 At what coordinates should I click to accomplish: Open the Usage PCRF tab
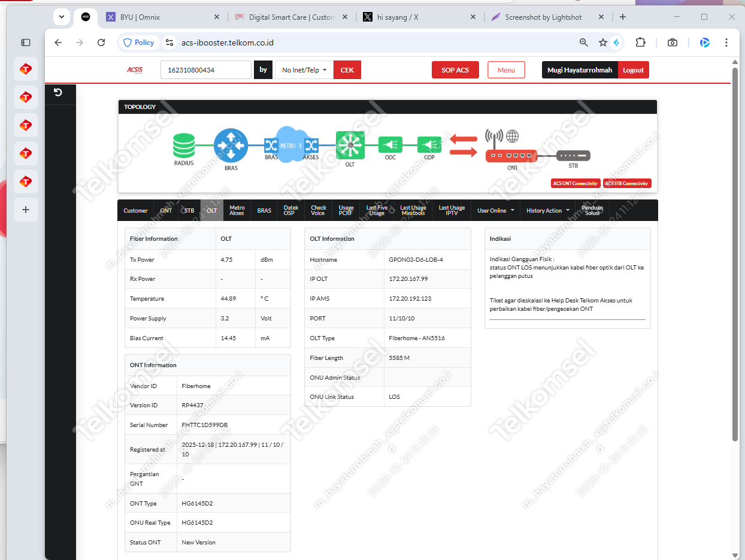click(346, 210)
